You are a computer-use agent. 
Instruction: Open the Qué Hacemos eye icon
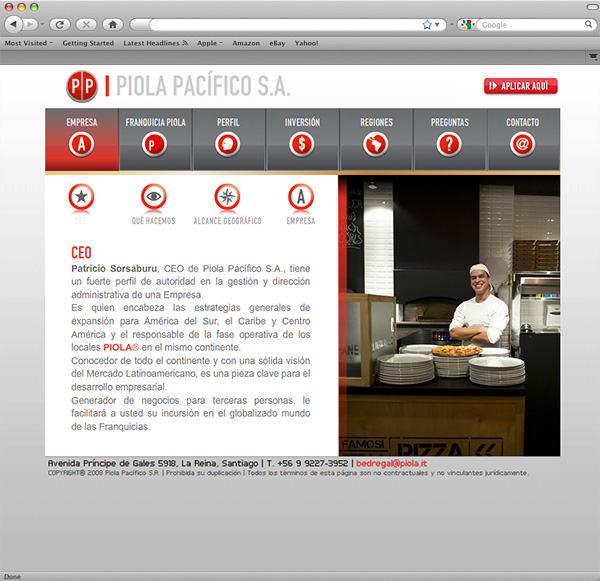click(153, 197)
